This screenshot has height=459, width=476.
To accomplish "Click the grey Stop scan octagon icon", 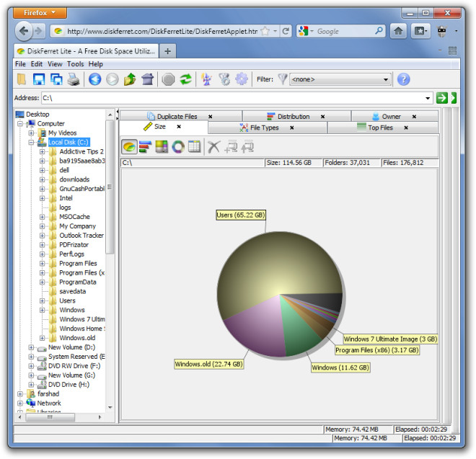I will tap(168, 79).
